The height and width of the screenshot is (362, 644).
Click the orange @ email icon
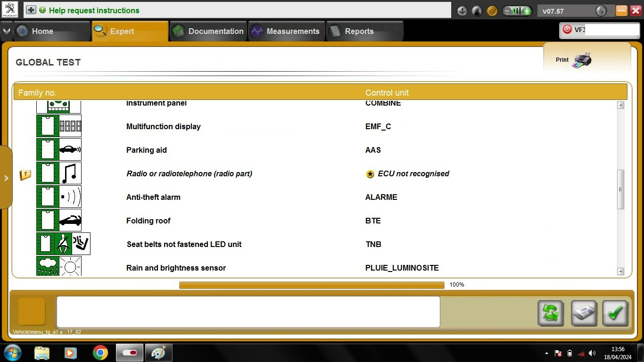492,11
